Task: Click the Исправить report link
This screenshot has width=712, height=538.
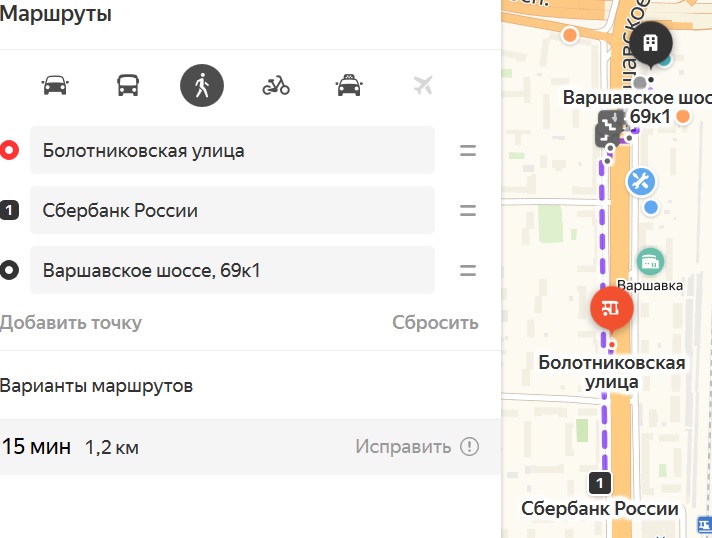Action: pyautogui.click(x=403, y=447)
